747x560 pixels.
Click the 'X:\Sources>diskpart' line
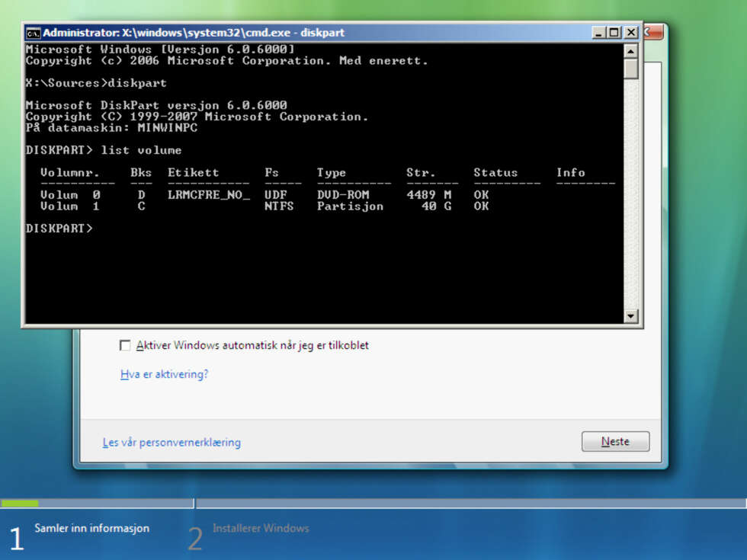click(x=96, y=83)
